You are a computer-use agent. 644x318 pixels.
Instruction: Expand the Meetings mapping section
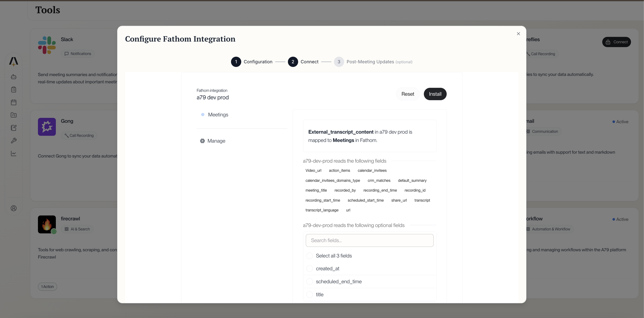218,114
